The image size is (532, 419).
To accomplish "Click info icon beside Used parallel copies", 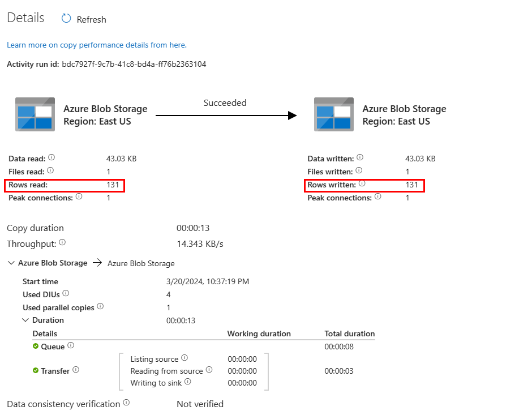I will tap(100, 306).
